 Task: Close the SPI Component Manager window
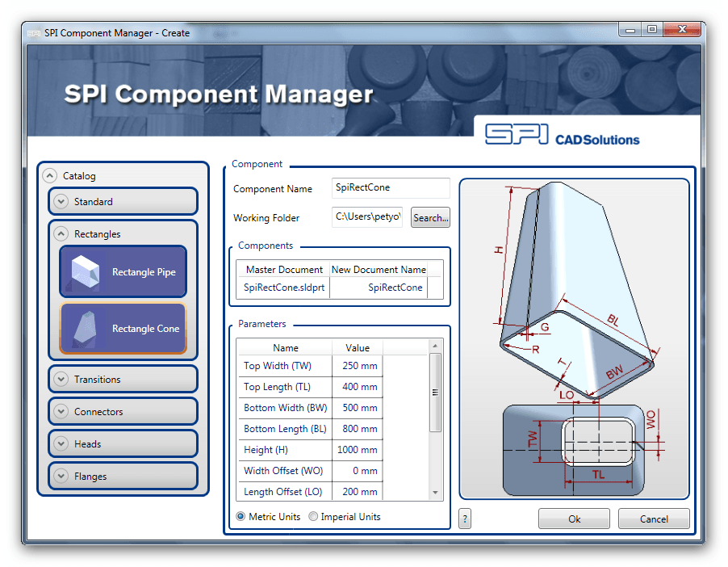682,30
